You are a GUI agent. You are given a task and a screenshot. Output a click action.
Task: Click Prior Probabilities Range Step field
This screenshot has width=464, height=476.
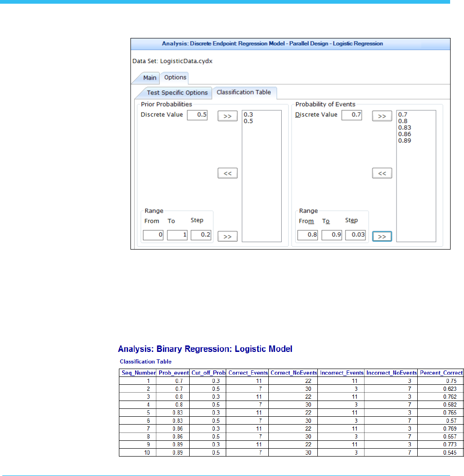click(201, 235)
